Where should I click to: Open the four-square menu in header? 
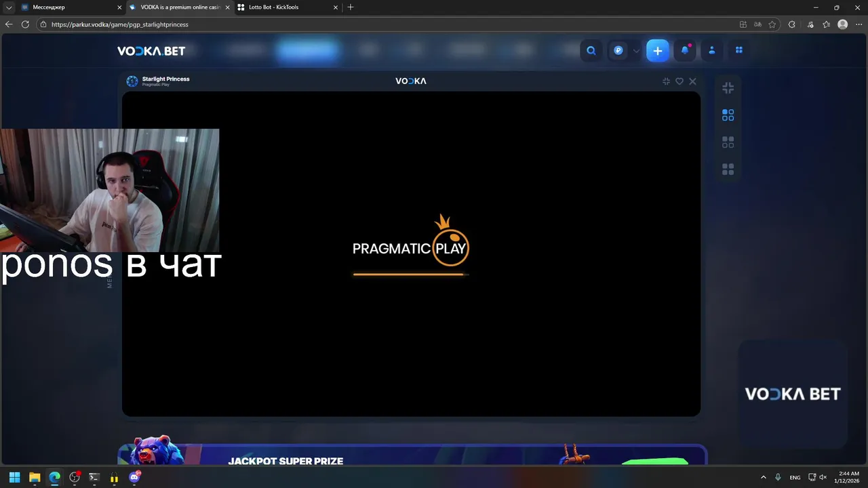(x=739, y=50)
